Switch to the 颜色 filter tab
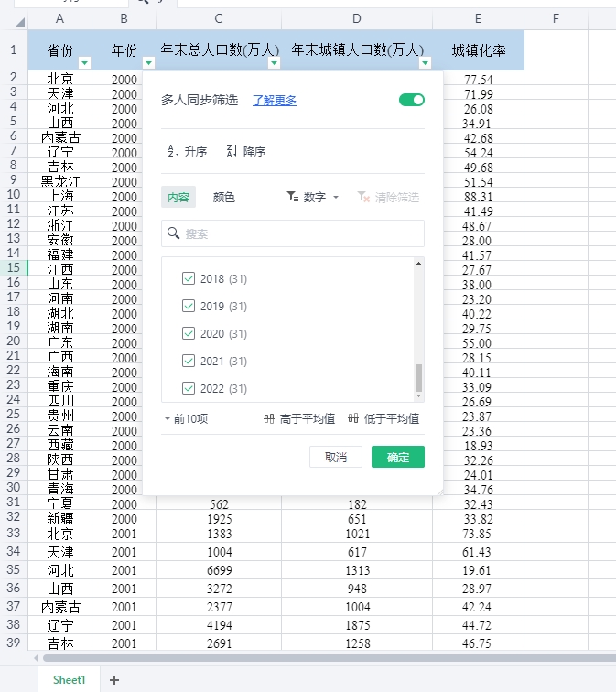Viewport: 616px width, 692px height. coord(223,197)
